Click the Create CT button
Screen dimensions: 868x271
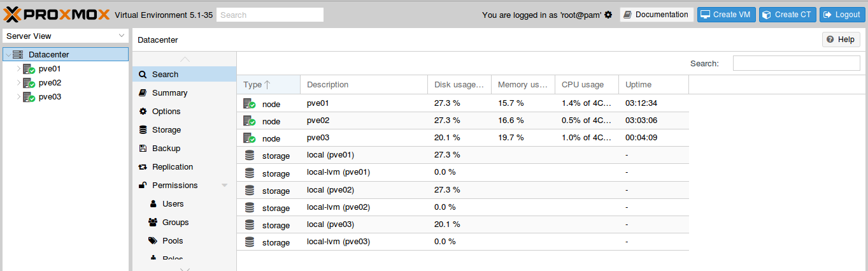point(788,15)
